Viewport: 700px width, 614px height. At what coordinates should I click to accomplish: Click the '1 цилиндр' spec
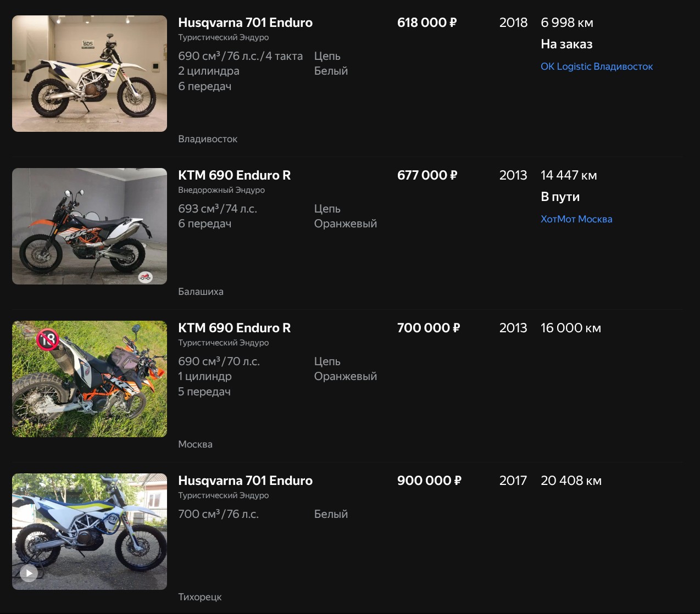point(205,376)
